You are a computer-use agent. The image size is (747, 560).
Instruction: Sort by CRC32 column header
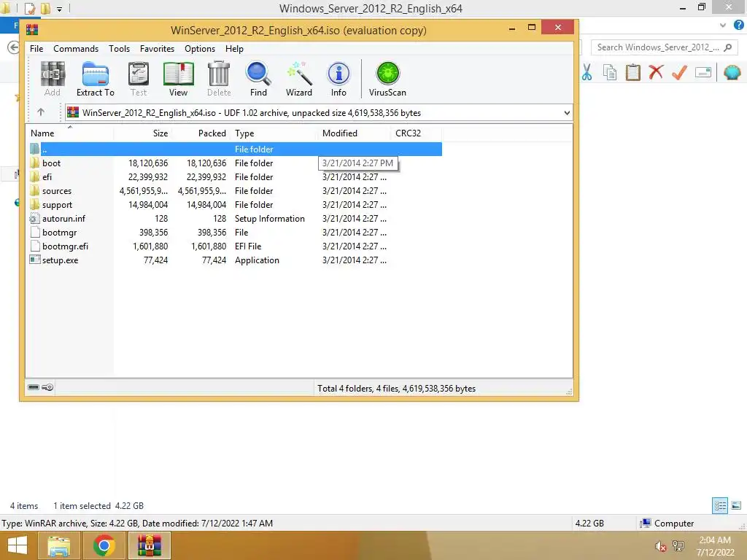(416, 133)
